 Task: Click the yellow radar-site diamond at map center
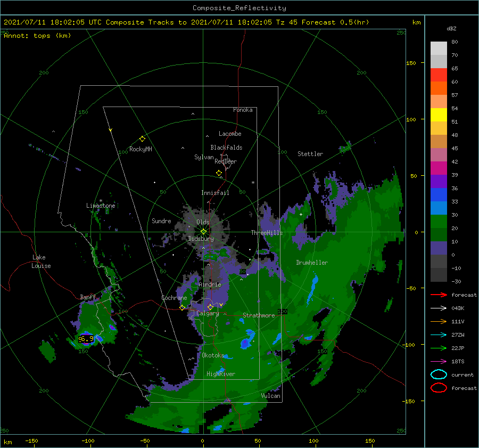pyautogui.click(x=203, y=232)
